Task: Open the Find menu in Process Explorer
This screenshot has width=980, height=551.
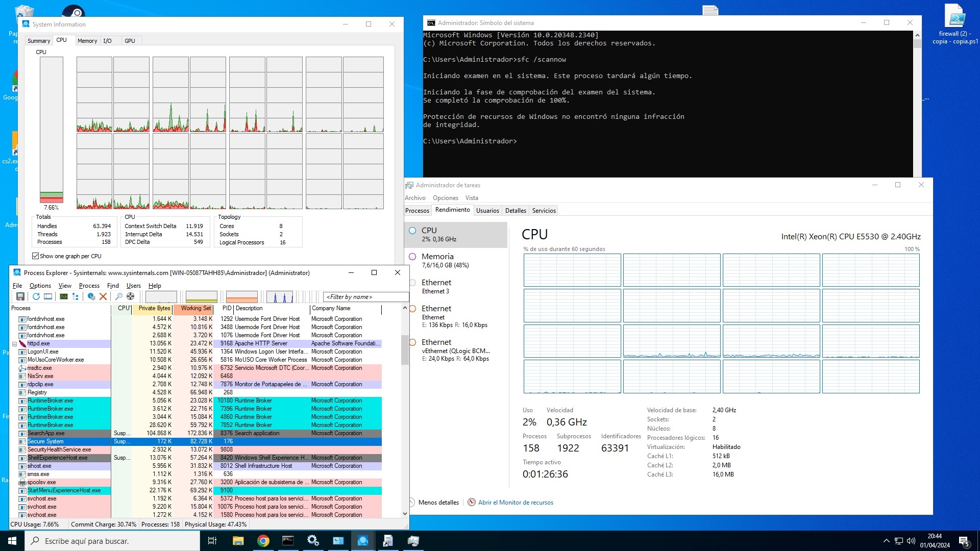Action: pos(113,286)
